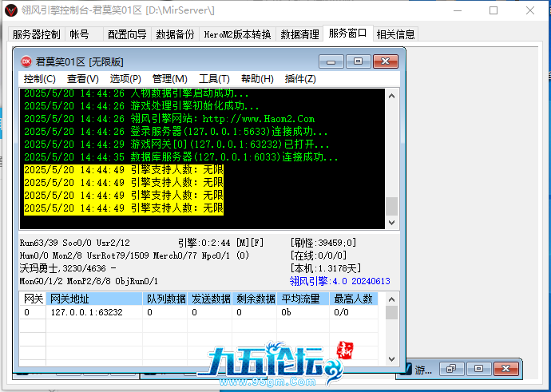Click the [在线:0/0/0] status text
The width and height of the screenshot is (551, 392).
(x=319, y=255)
